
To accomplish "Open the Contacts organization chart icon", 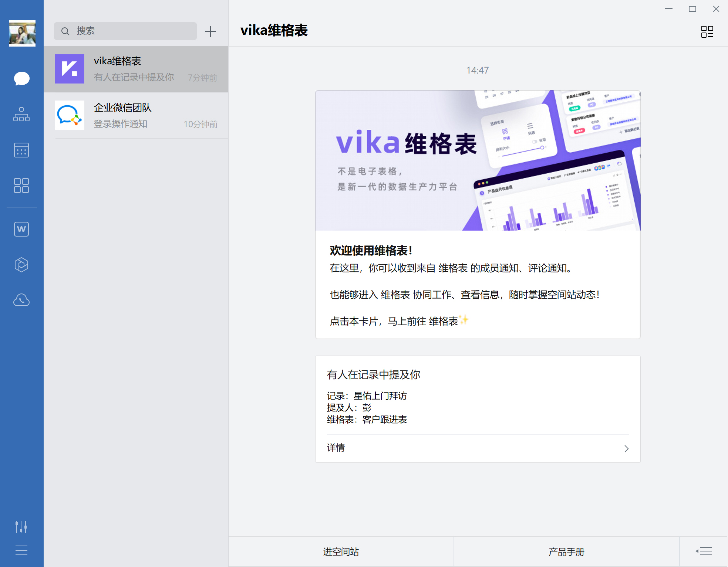I will pyautogui.click(x=21, y=115).
